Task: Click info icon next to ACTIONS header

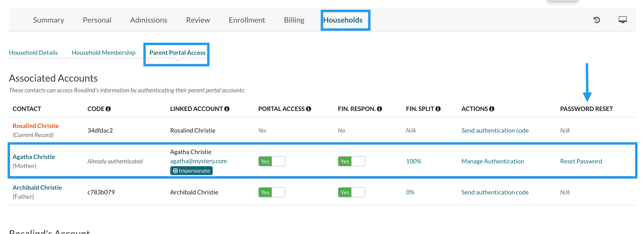Action: click(492, 109)
